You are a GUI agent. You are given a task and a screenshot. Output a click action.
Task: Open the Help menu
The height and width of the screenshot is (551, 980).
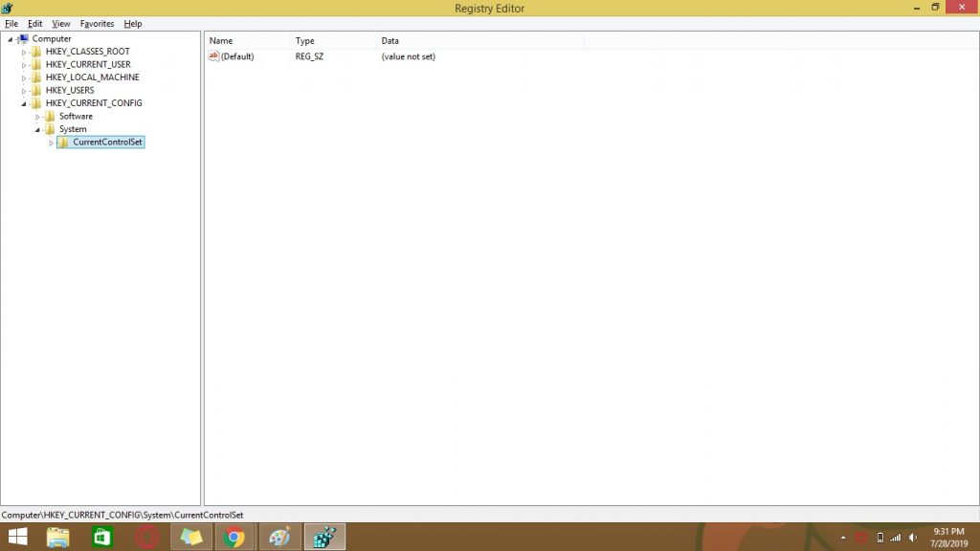click(x=132, y=24)
